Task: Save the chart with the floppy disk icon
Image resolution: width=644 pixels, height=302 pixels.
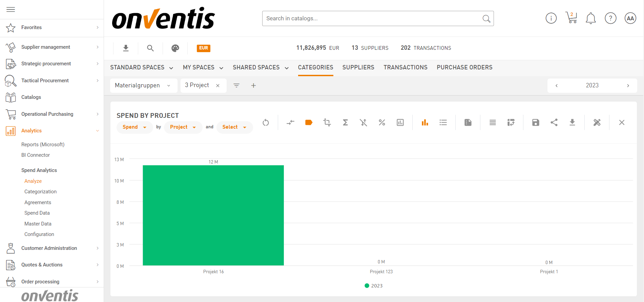Action: 536,123
